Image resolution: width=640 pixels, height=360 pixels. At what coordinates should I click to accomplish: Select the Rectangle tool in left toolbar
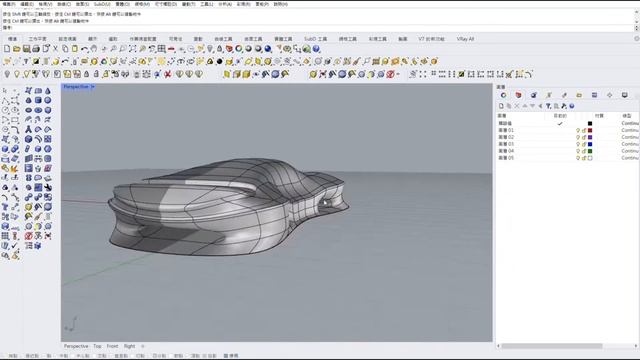15,120
